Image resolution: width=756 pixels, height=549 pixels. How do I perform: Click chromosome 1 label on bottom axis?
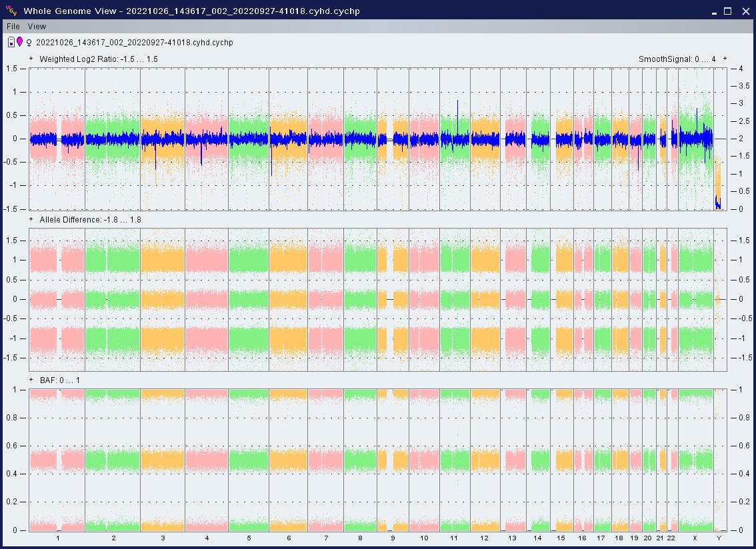[x=58, y=538]
